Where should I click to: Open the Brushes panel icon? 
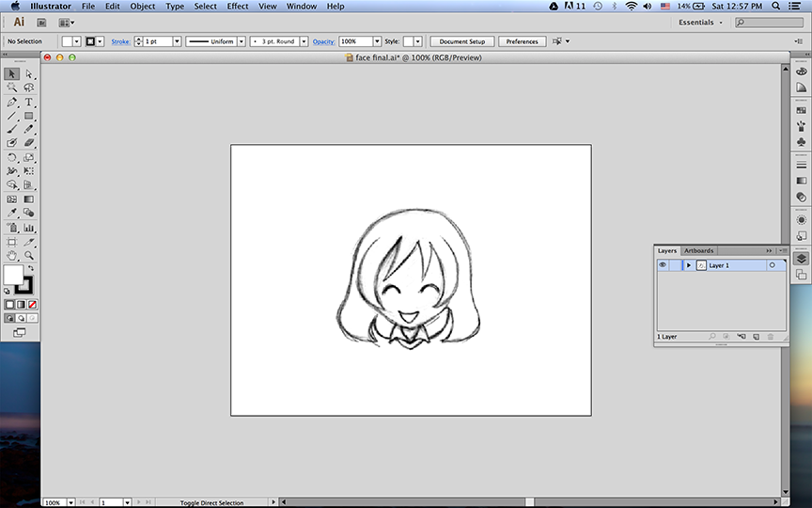click(801, 126)
